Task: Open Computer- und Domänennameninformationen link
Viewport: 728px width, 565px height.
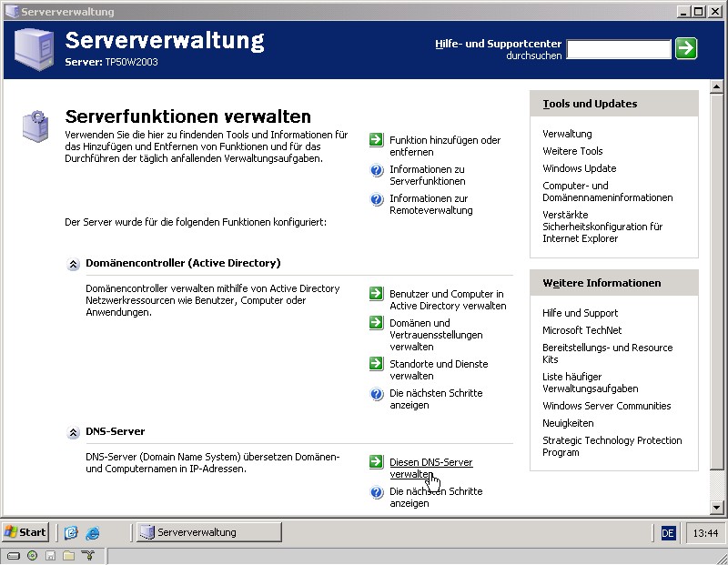Action: point(607,191)
